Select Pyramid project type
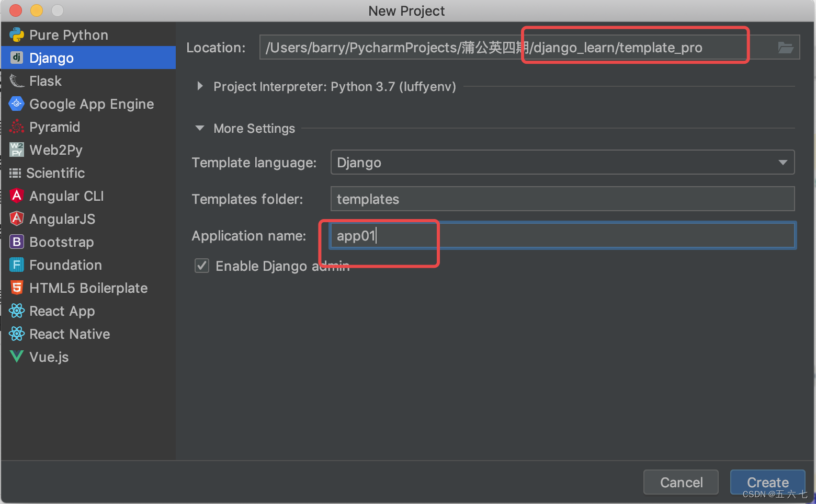816x504 pixels. click(88, 127)
